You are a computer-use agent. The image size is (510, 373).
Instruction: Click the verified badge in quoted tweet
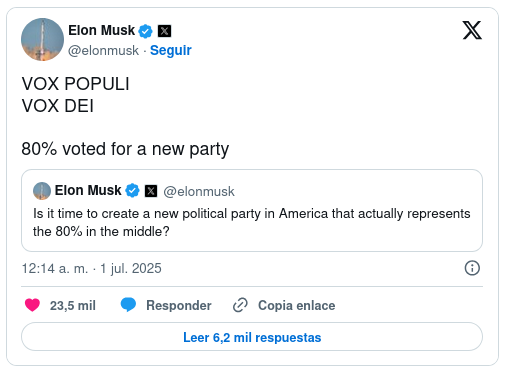(x=132, y=191)
